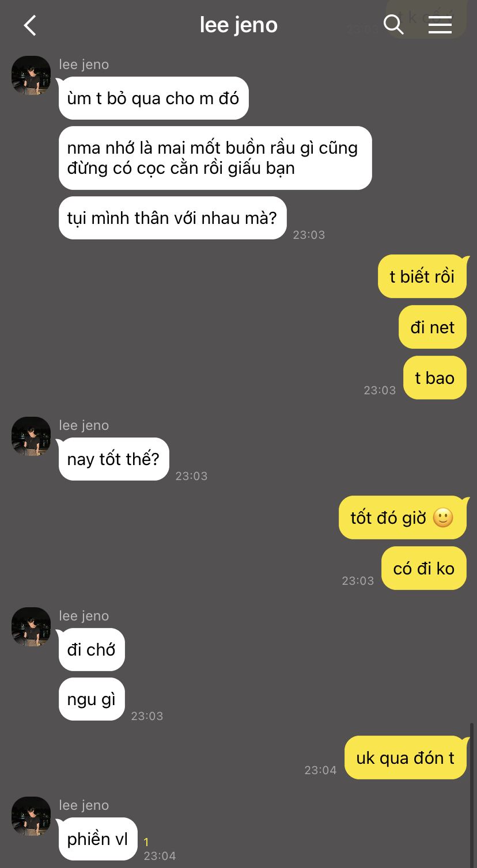Open avatar beside "ùm t bỏ qua cho m đó"
The width and height of the screenshot is (477, 868).
pos(31,75)
